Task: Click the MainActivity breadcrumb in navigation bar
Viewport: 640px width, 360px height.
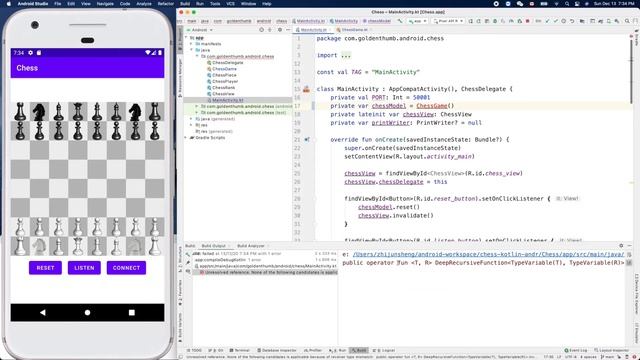Action: tap(343, 21)
